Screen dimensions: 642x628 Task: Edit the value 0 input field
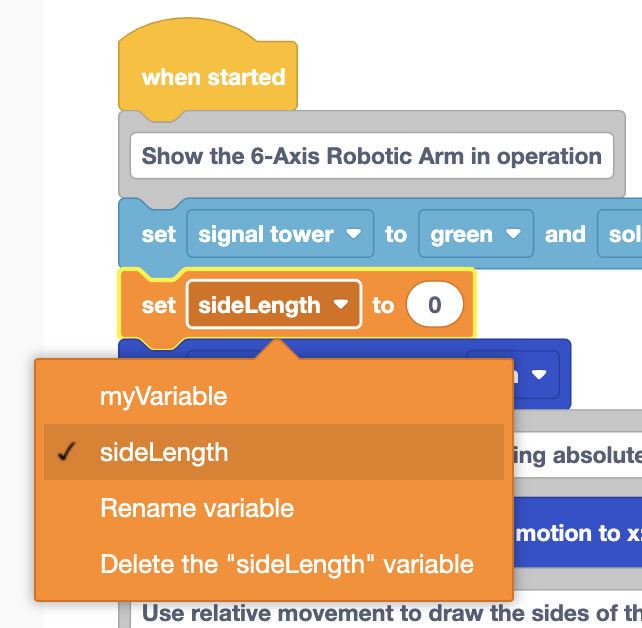pos(435,305)
